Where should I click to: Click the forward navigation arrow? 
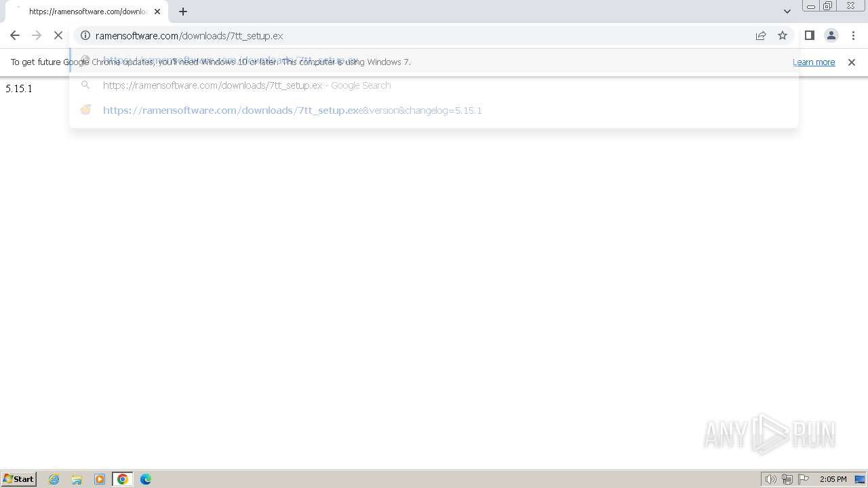point(37,35)
